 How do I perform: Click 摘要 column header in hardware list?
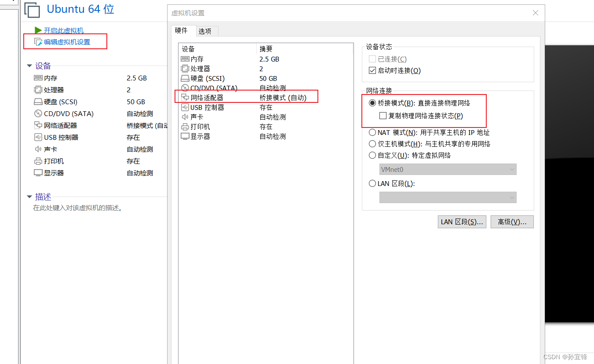pyautogui.click(x=305, y=49)
